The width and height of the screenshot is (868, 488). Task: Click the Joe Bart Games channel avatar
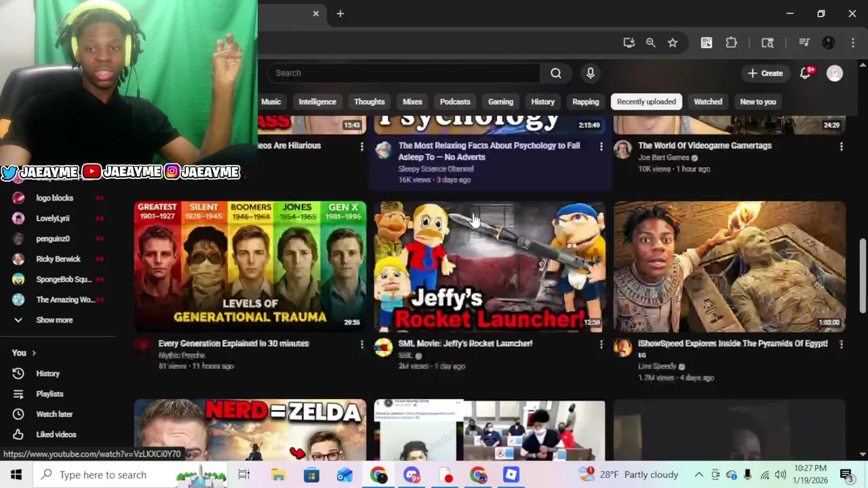(x=623, y=150)
